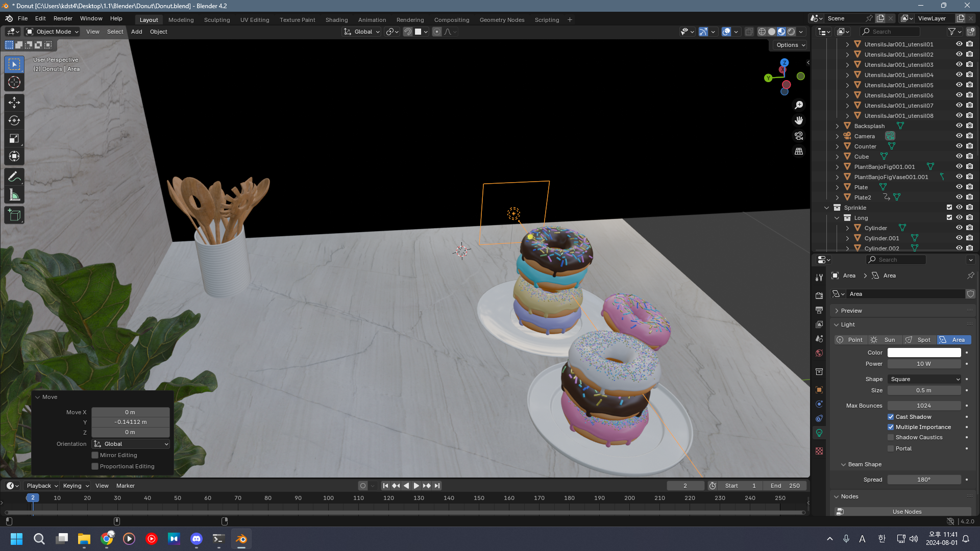Enable the Shadow Caustics checkbox
Image resolution: width=980 pixels, height=551 pixels.
point(891,437)
